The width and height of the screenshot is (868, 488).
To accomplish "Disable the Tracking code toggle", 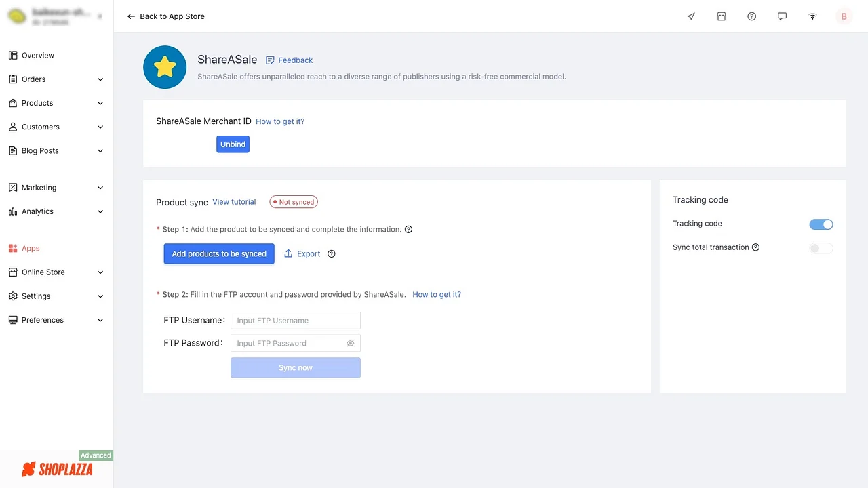I will pos(821,224).
